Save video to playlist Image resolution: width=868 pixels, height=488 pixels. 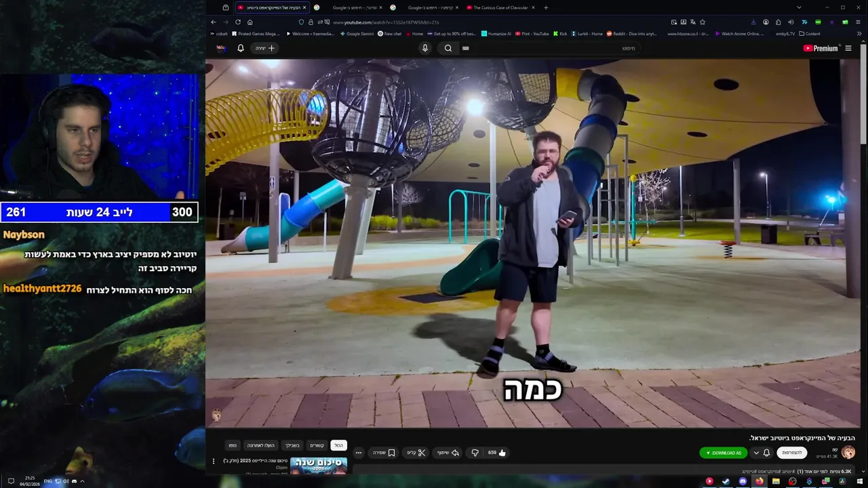(384, 453)
